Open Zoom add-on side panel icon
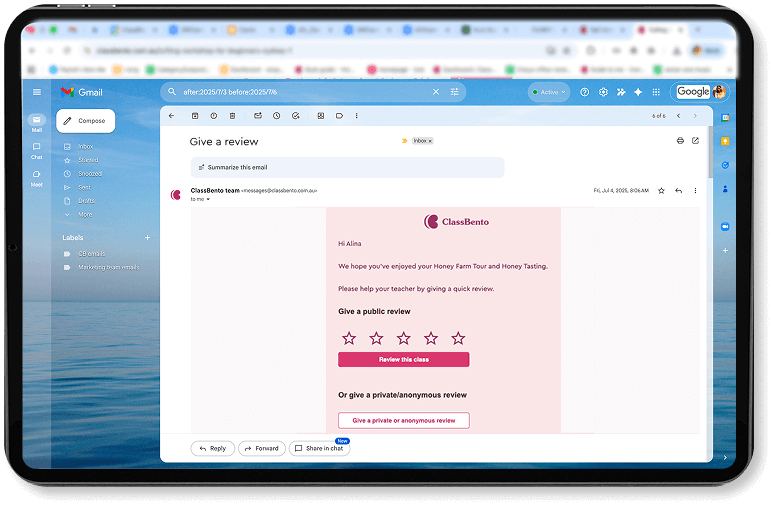The width and height of the screenshot is (774, 506). (725, 226)
